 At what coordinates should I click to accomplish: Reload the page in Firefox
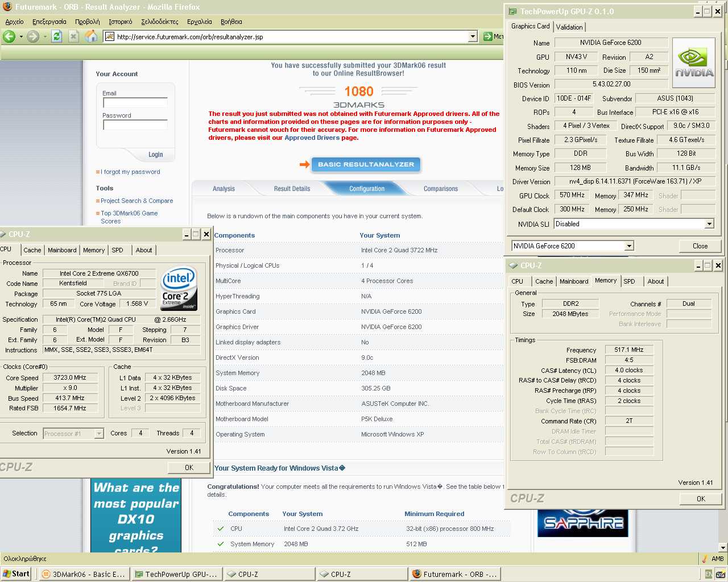(x=56, y=36)
